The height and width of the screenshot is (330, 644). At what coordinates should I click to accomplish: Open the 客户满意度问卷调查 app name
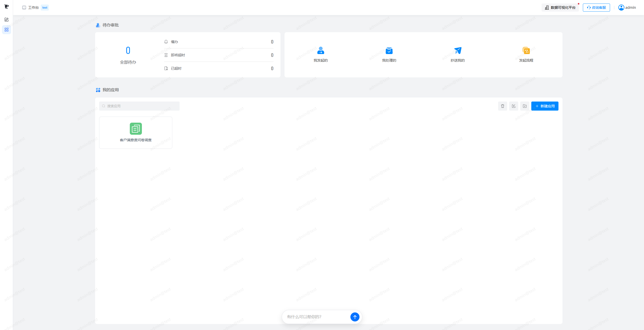point(136,140)
